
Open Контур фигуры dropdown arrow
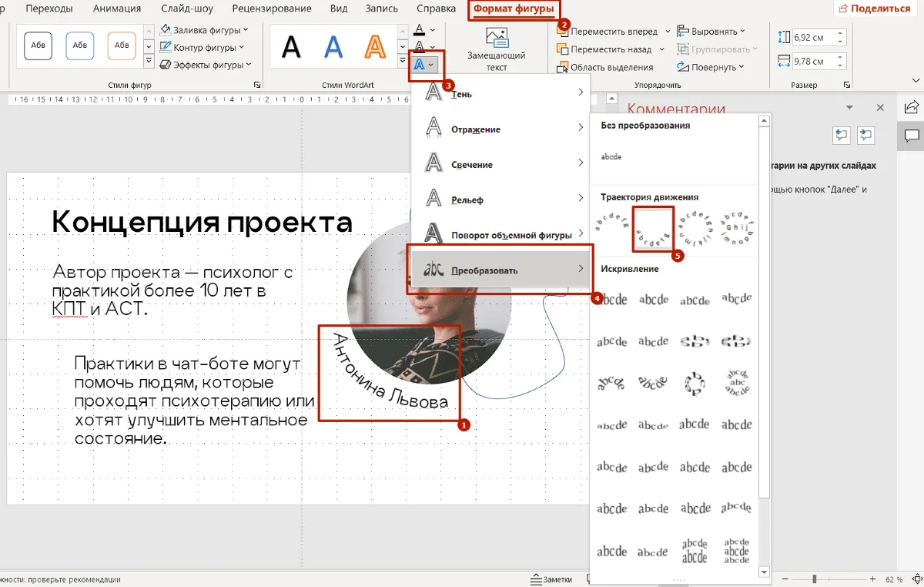click(241, 48)
